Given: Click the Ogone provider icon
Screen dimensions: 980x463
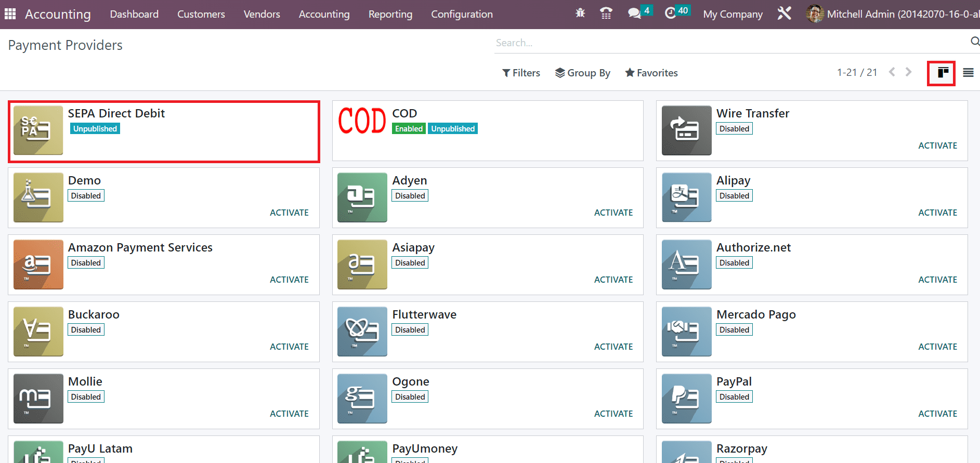Looking at the screenshot, I should (x=362, y=399).
